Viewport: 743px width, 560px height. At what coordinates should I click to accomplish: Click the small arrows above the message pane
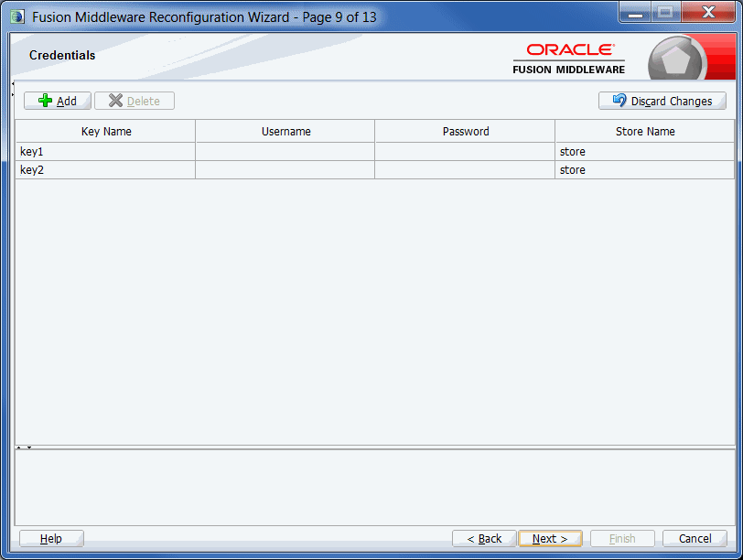click(24, 447)
